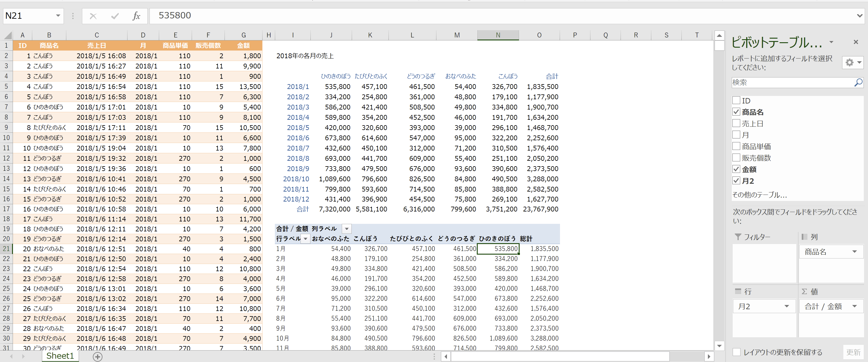Viewport: 868px width, 362px height.
Task: Check the 商品単価 field checkbox
Action: point(736,146)
